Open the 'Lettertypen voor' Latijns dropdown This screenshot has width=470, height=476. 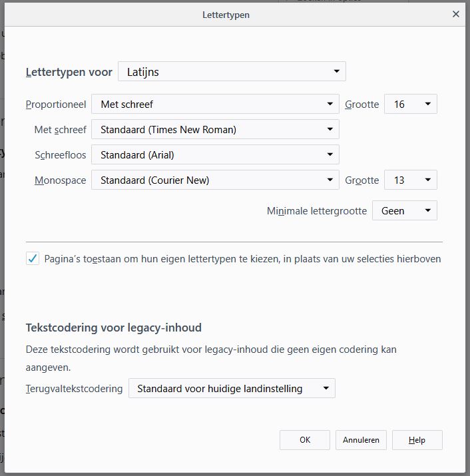[x=232, y=72]
